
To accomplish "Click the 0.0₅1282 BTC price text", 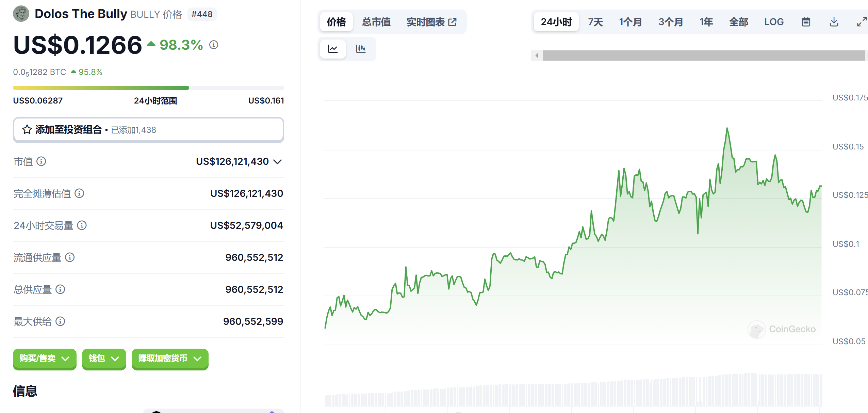I will 39,72.
